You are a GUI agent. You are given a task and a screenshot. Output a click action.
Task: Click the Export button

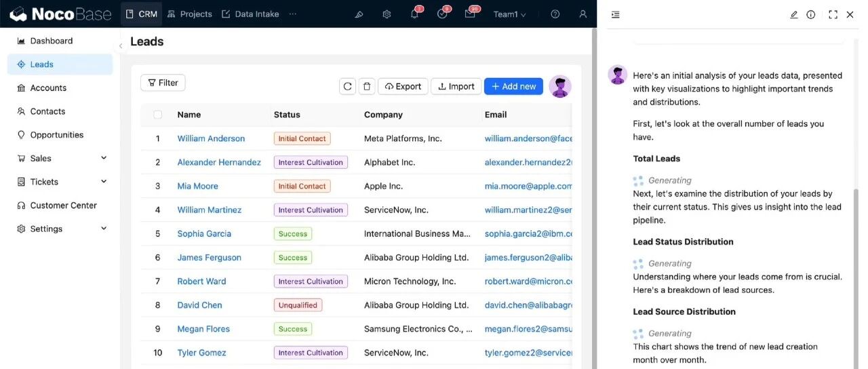(x=403, y=86)
